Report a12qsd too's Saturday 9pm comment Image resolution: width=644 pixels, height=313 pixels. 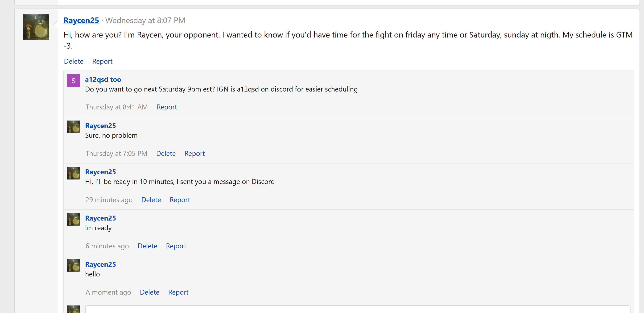167,107
